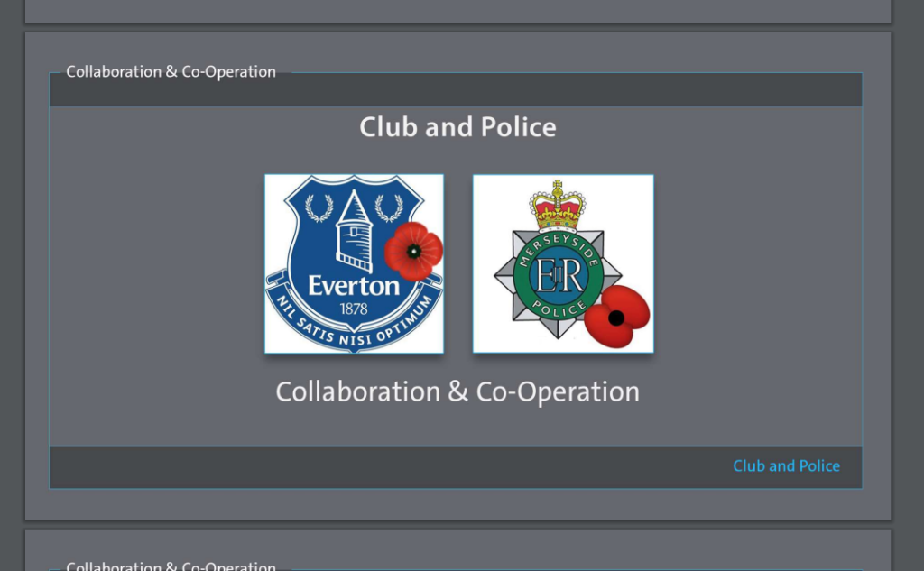Select the Club and Police heading

[x=457, y=127]
